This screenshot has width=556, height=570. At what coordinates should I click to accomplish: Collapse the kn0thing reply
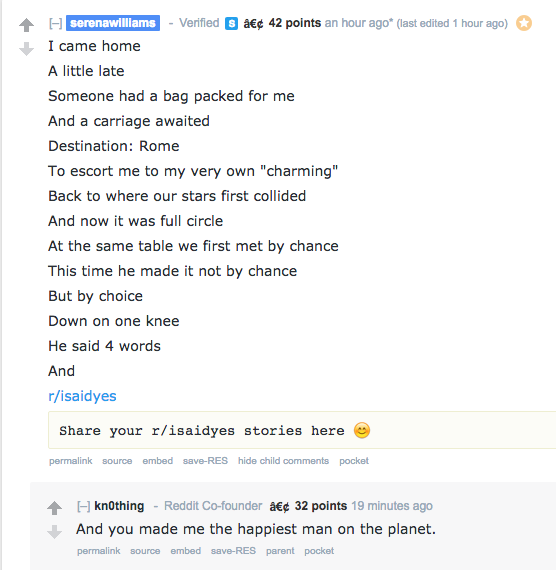(84, 506)
